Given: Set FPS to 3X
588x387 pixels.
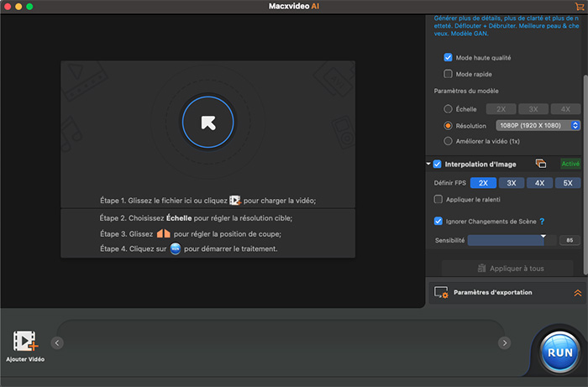Looking at the screenshot, I should (x=511, y=183).
